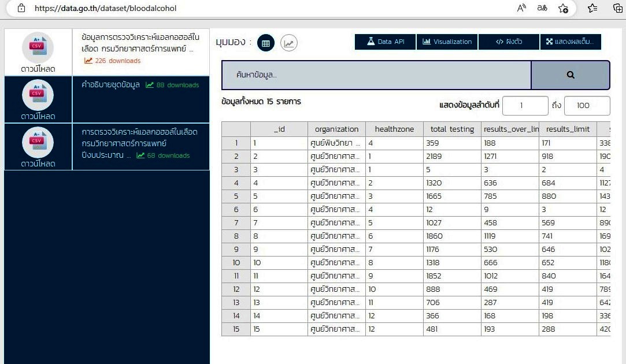The width and height of the screenshot is (626, 364).
Task: Click organization cell in row 15
Action: click(336, 329)
